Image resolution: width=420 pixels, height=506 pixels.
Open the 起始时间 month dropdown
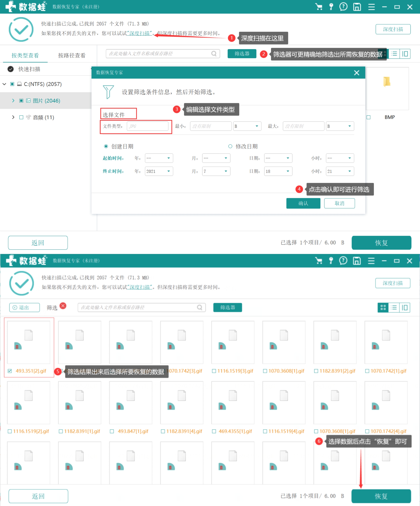(x=216, y=158)
